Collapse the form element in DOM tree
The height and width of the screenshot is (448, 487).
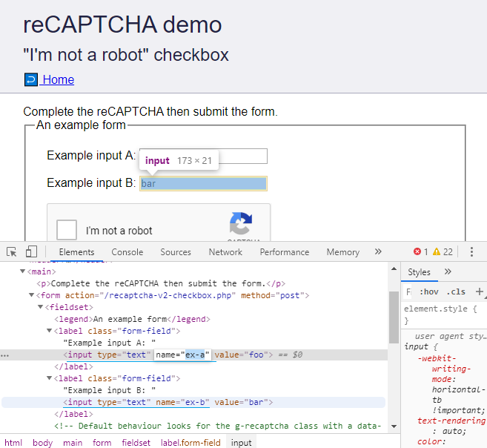[33, 295]
